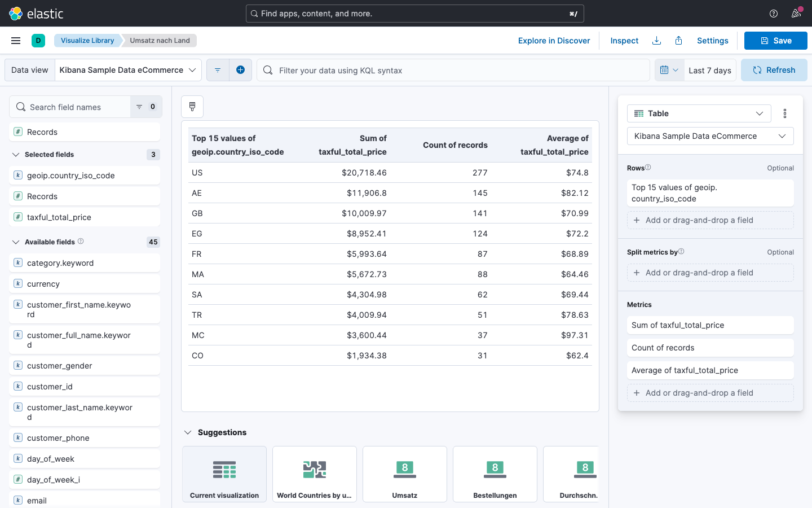Open the main navigation hamburger menu

pos(16,41)
